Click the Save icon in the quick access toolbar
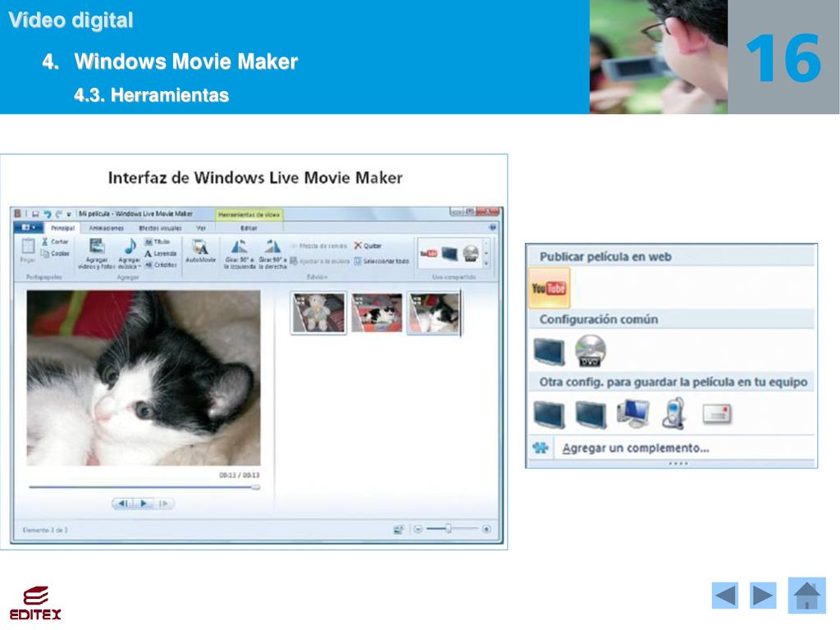Image resolution: width=840 pixels, height=630 pixels. click(34, 214)
